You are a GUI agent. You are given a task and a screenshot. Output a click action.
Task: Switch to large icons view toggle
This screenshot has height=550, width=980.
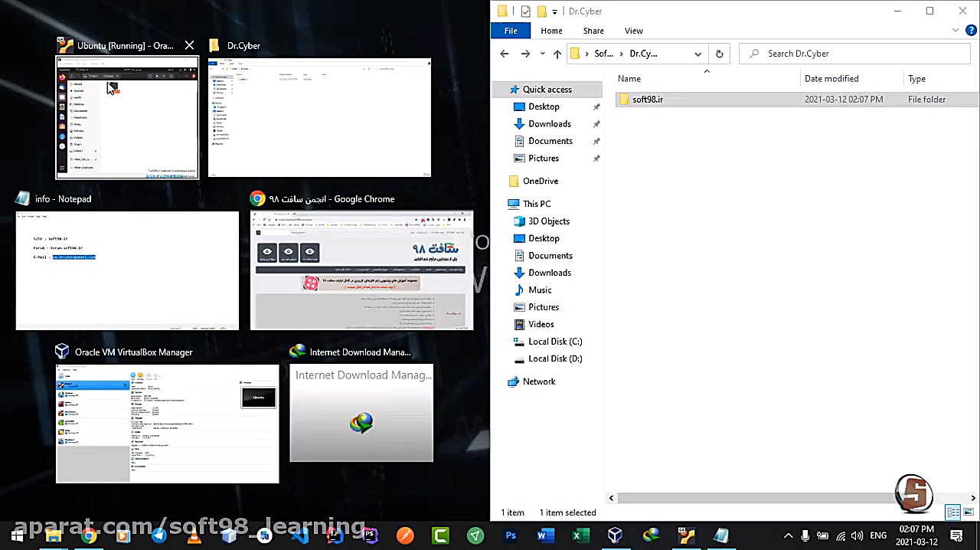click(x=969, y=512)
